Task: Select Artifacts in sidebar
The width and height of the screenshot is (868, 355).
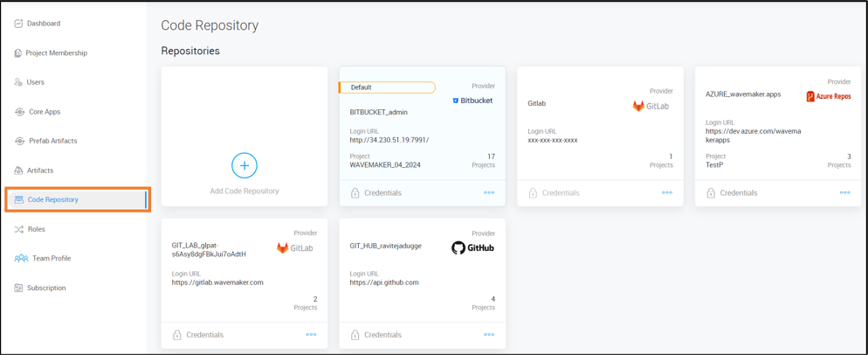Action: [40, 171]
